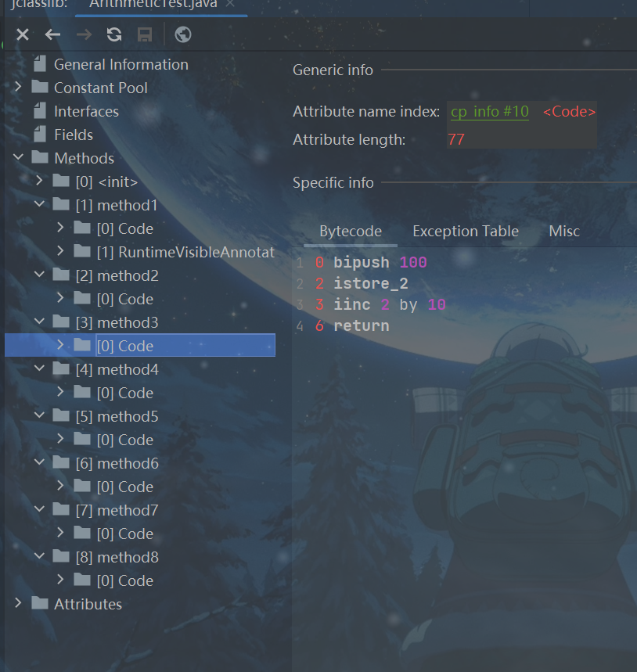
Task: Select the [8] method8 tree item
Action: point(117,557)
